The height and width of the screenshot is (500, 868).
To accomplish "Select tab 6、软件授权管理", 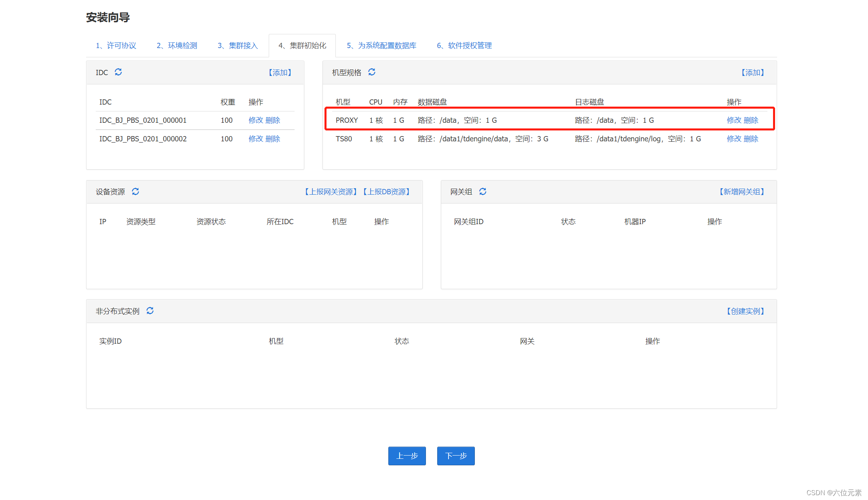I will [x=464, y=46].
